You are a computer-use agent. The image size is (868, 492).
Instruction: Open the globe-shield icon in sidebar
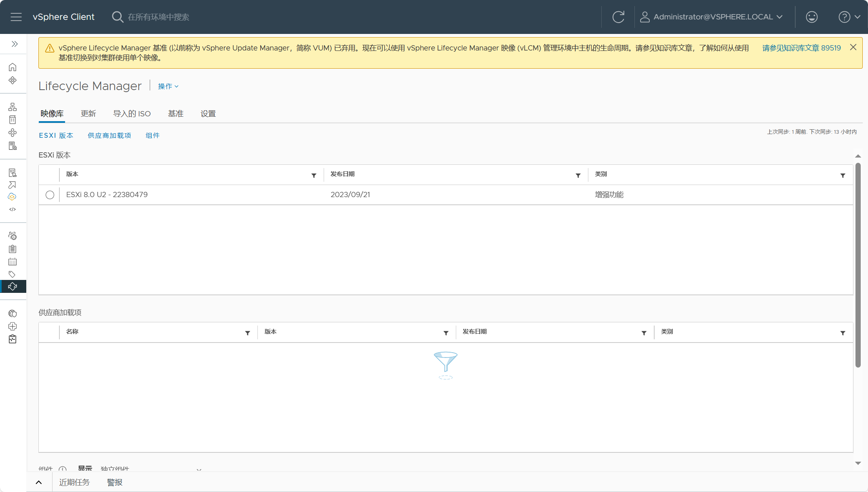pyautogui.click(x=13, y=313)
